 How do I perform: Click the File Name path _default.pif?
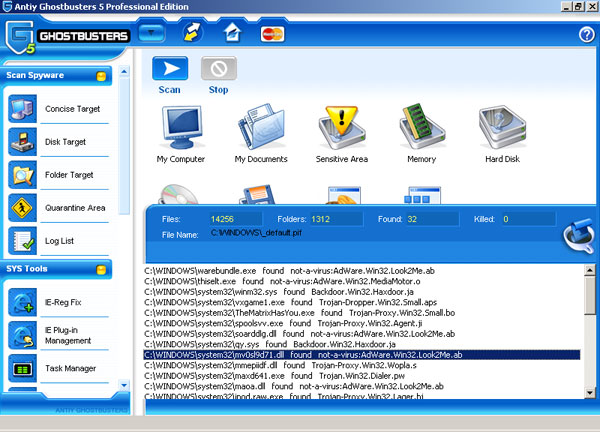(256, 233)
